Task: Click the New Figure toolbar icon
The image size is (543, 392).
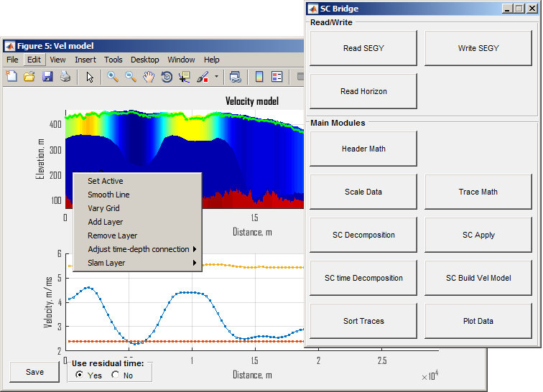Action: click(x=11, y=77)
